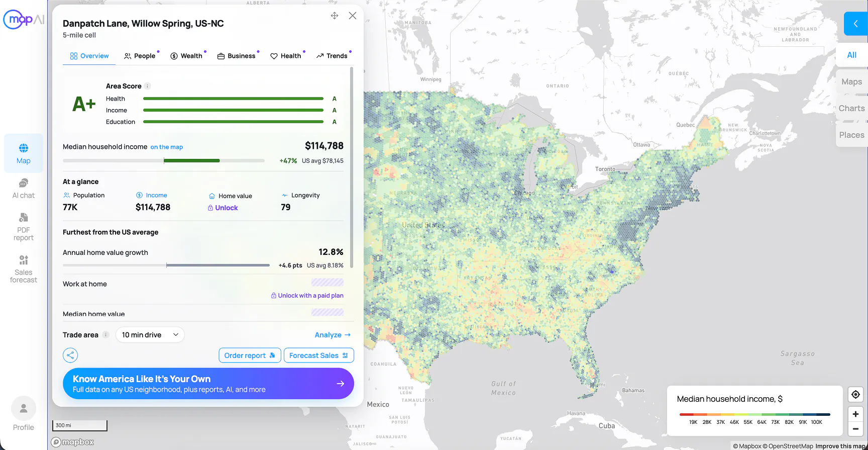Switch to the People tab

point(140,56)
